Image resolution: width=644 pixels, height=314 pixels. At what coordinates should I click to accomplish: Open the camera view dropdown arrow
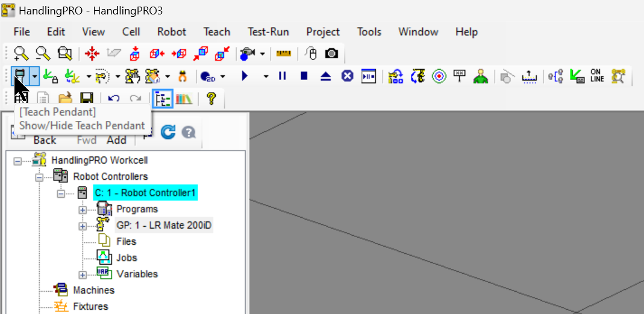(x=263, y=54)
